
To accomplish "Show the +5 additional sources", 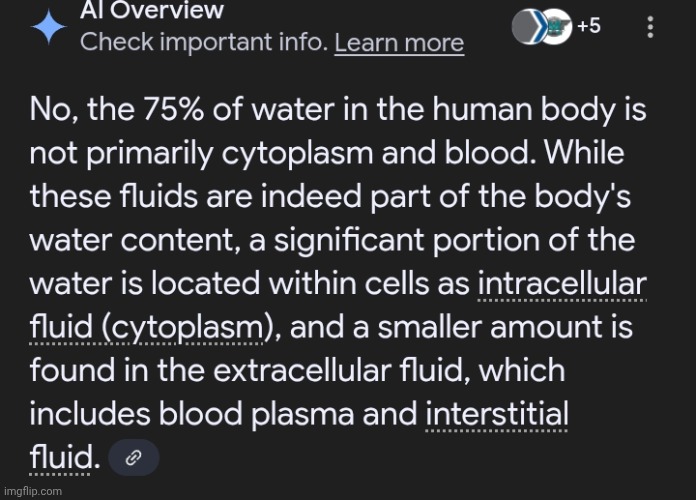I will click(x=589, y=26).
